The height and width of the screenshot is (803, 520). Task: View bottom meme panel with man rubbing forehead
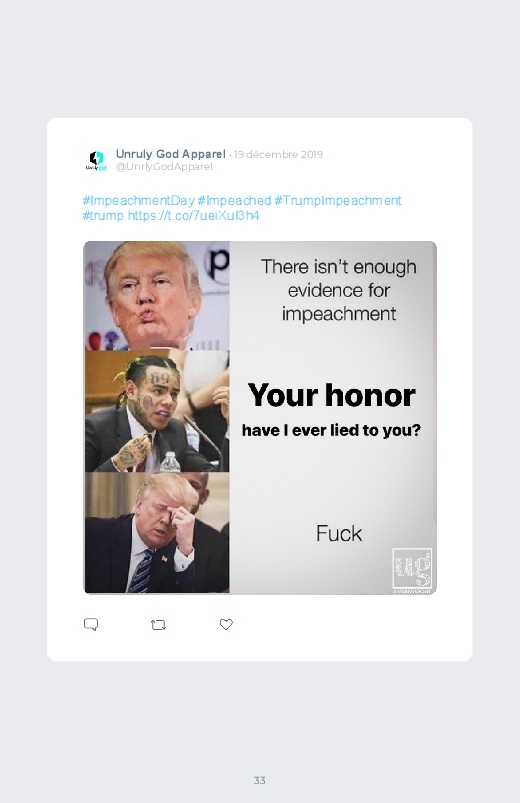157,533
